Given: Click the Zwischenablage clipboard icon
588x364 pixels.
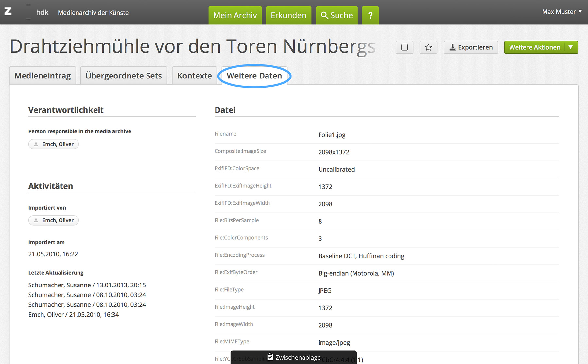Looking at the screenshot, I should tap(270, 357).
